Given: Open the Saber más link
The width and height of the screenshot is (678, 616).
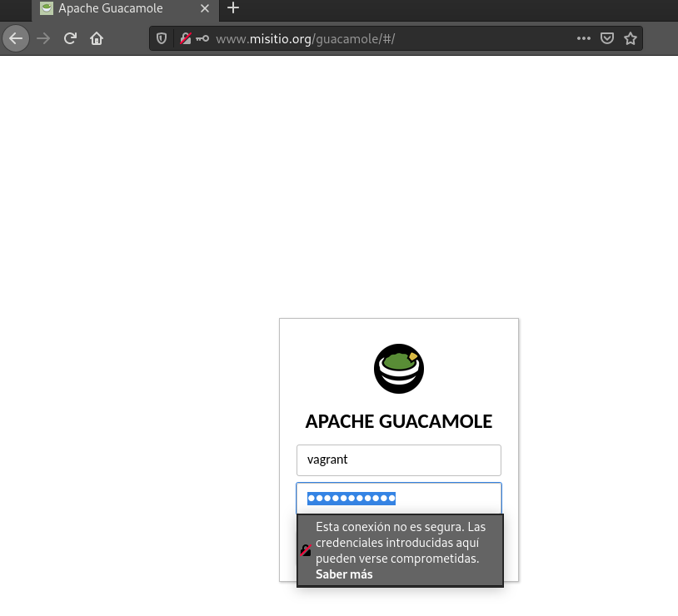Looking at the screenshot, I should pos(344,574).
